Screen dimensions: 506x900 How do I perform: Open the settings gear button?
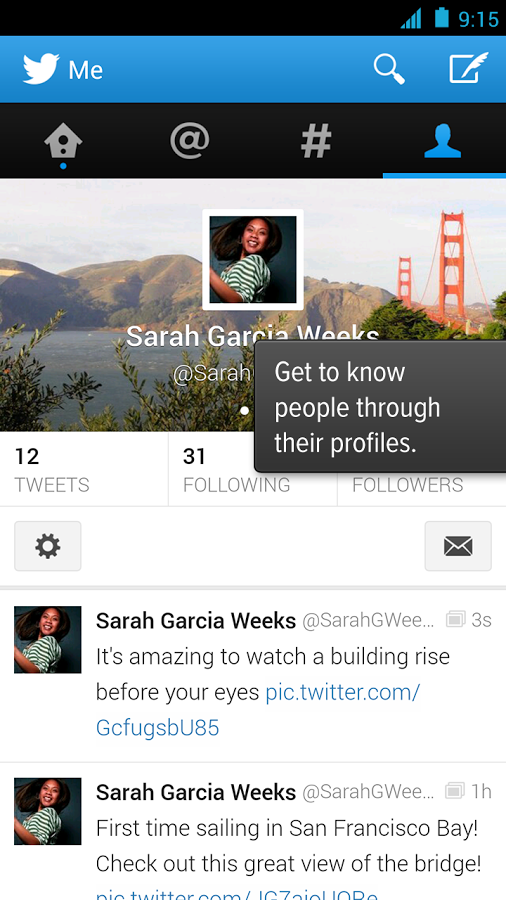48,546
